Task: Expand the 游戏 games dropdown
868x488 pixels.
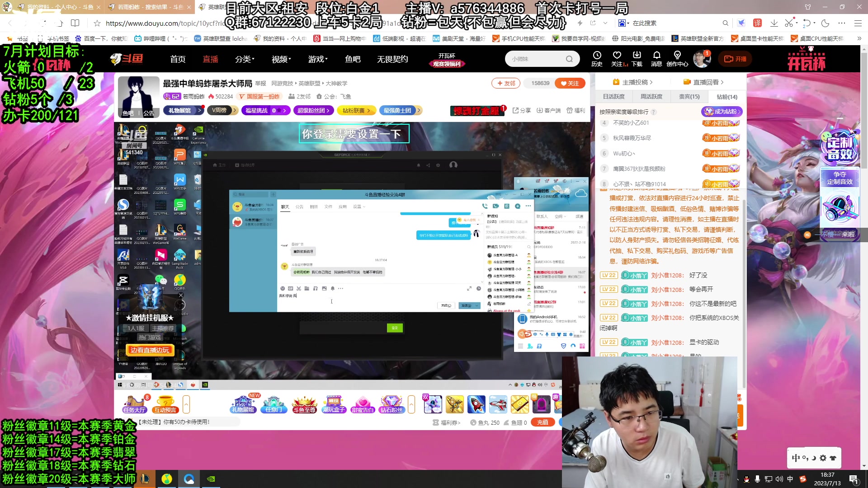Action: [x=318, y=59]
